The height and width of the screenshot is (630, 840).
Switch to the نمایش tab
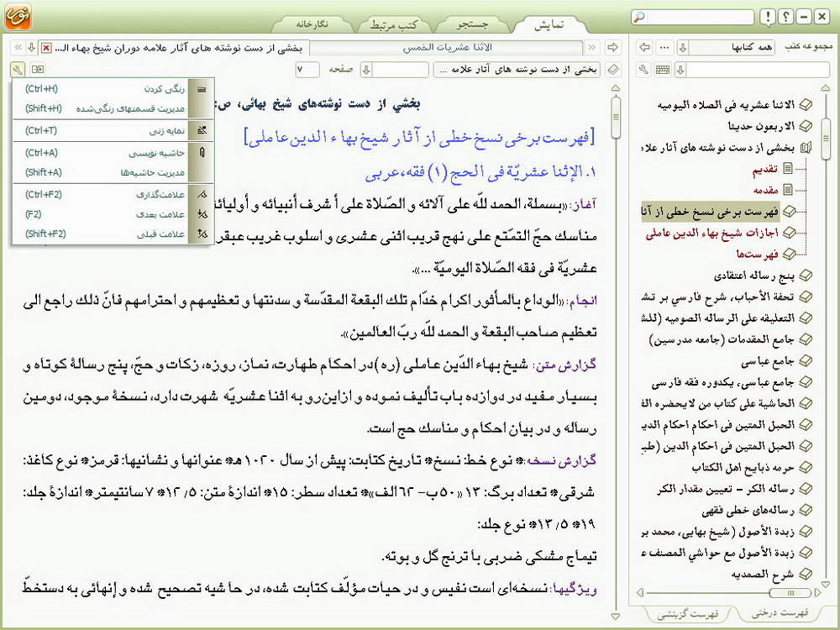pyautogui.click(x=549, y=24)
